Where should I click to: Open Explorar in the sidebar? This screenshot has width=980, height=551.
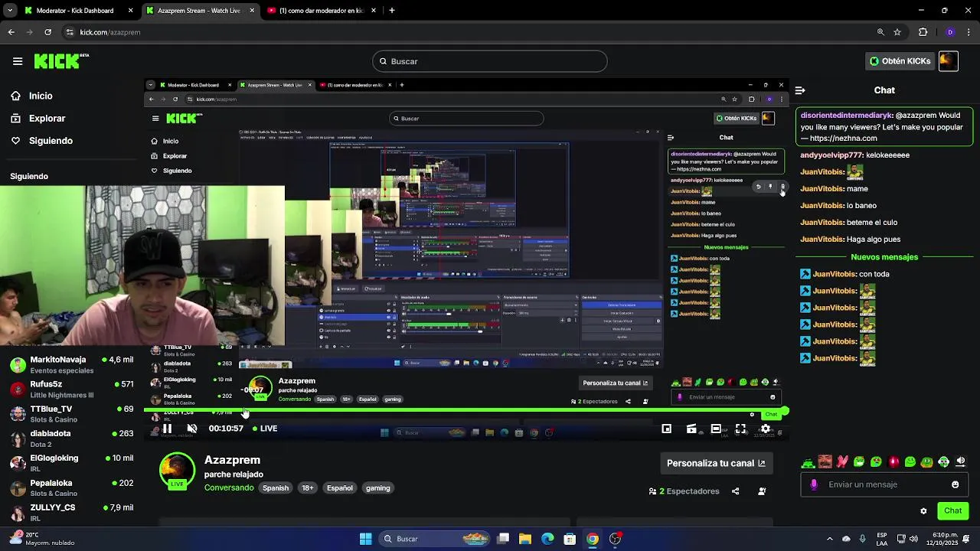click(x=38, y=119)
